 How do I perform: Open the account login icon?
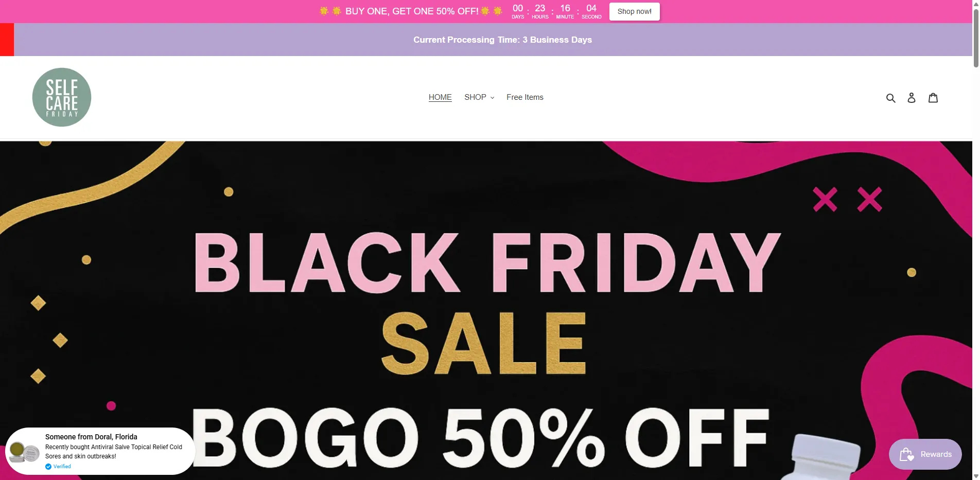[x=912, y=98]
